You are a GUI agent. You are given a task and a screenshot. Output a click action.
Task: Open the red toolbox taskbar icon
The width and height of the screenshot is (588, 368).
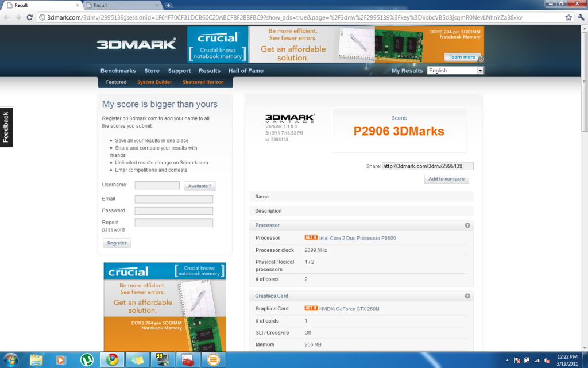click(x=187, y=360)
